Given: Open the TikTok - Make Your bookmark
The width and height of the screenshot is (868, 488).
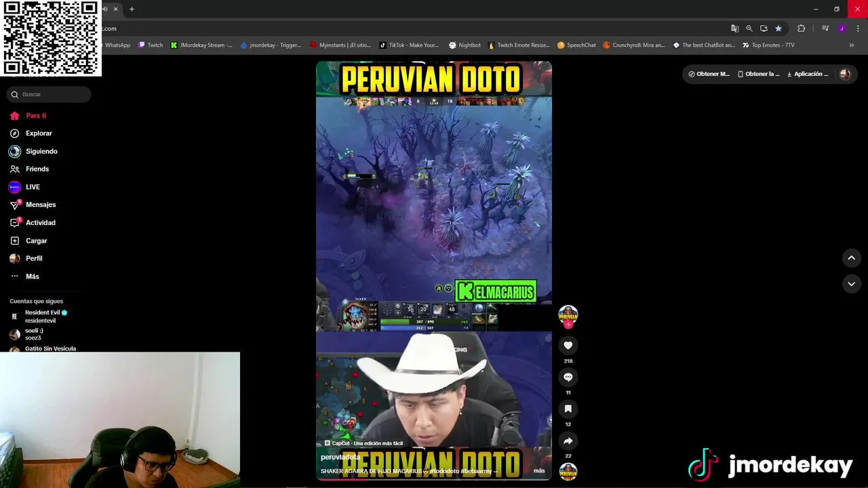Looking at the screenshot, I should point(409,45).
